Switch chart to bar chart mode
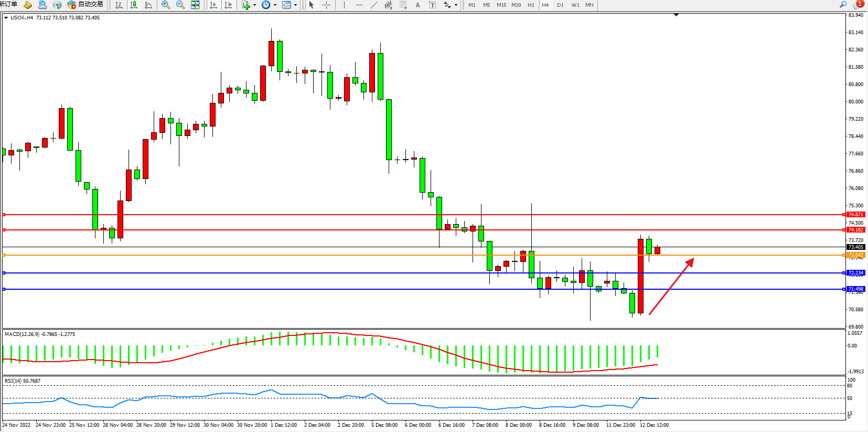 (x=119, y=5)
